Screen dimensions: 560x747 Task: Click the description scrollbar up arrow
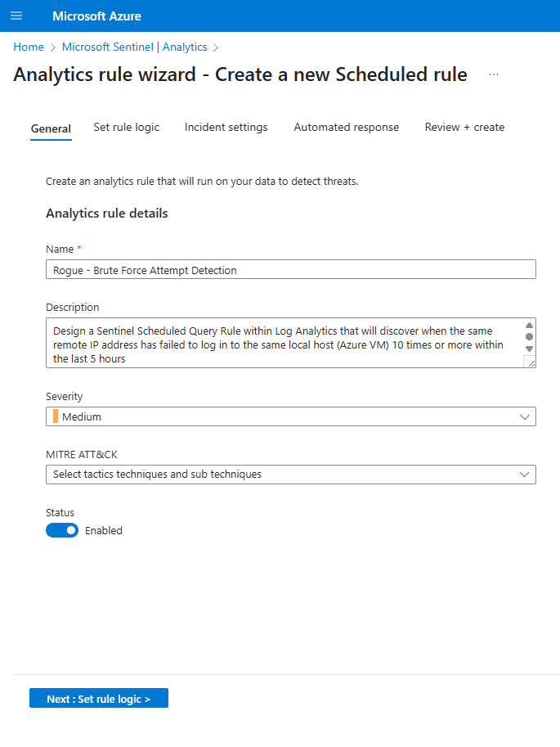pyautogui.click(x=529, y=325)
